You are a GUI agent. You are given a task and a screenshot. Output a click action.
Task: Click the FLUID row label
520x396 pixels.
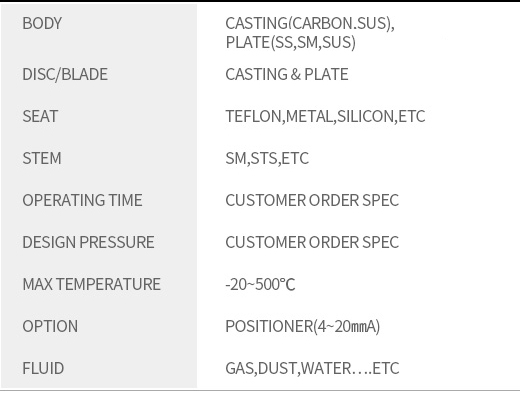coord(43,368)
